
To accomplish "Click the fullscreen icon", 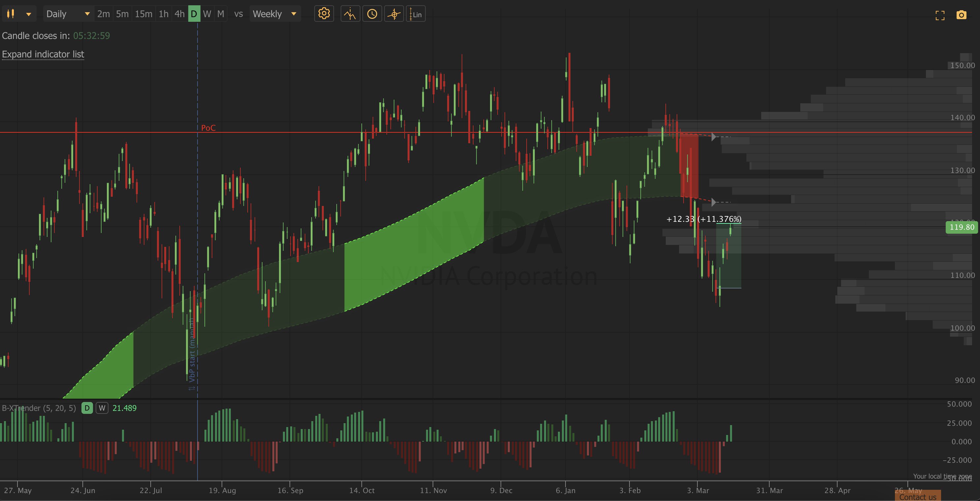I will [940, 15].
